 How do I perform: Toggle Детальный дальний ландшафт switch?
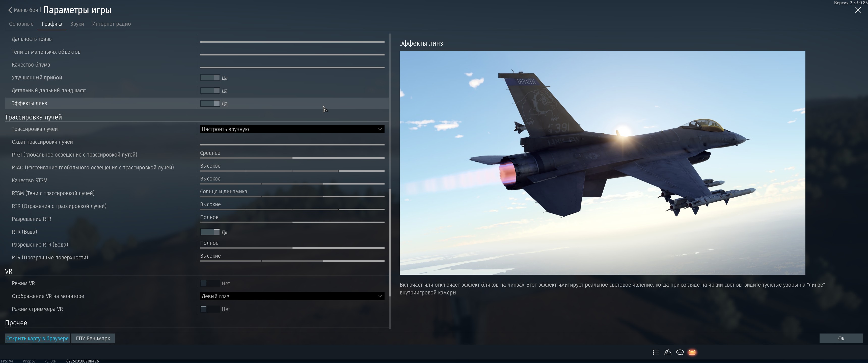pos(210,90)
